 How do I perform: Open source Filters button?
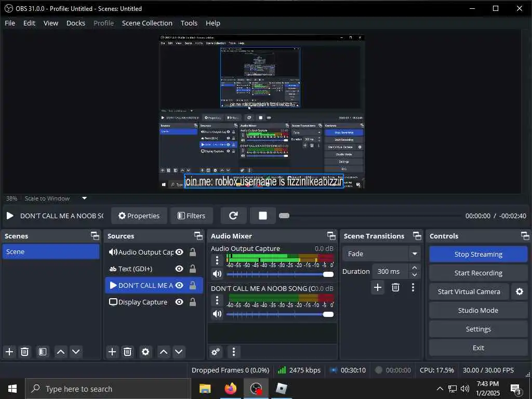click(x=192, y=216)
